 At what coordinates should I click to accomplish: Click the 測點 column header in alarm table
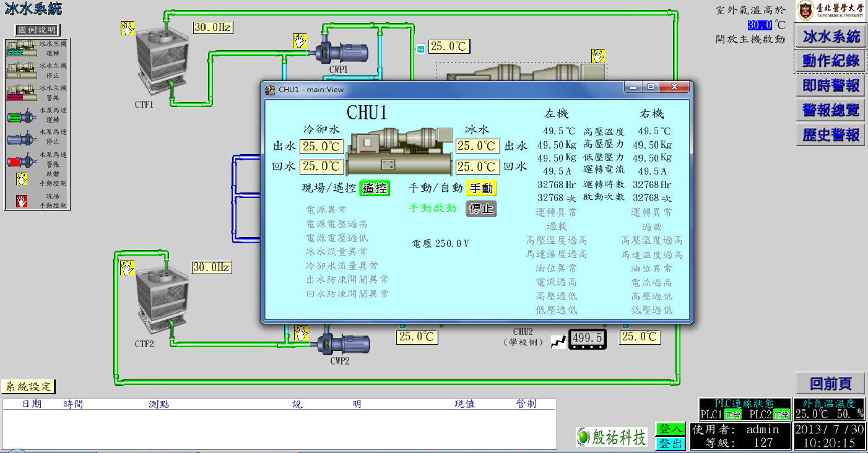click(159, 404)
